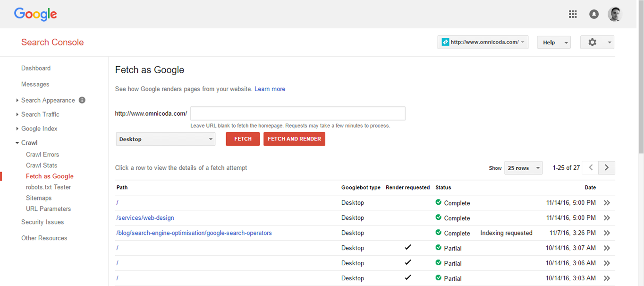Focus the URL path input field

pyautogui.click(x=298, y=113)
